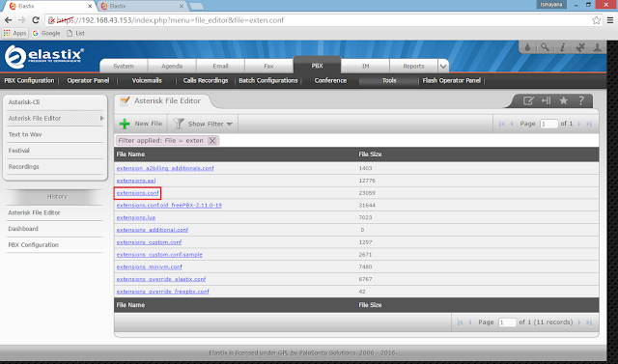Open Conference submenu
Viewport: 618px width, 364px height.
[330, 81]
